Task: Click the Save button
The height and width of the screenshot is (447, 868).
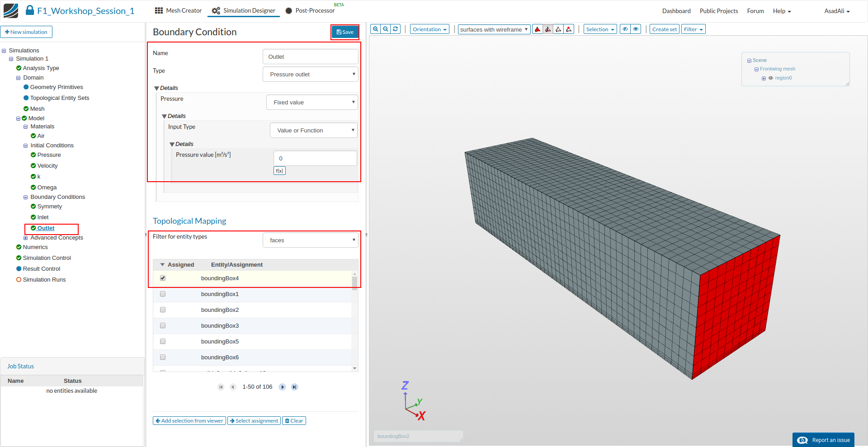Action: tap(345, 32)
